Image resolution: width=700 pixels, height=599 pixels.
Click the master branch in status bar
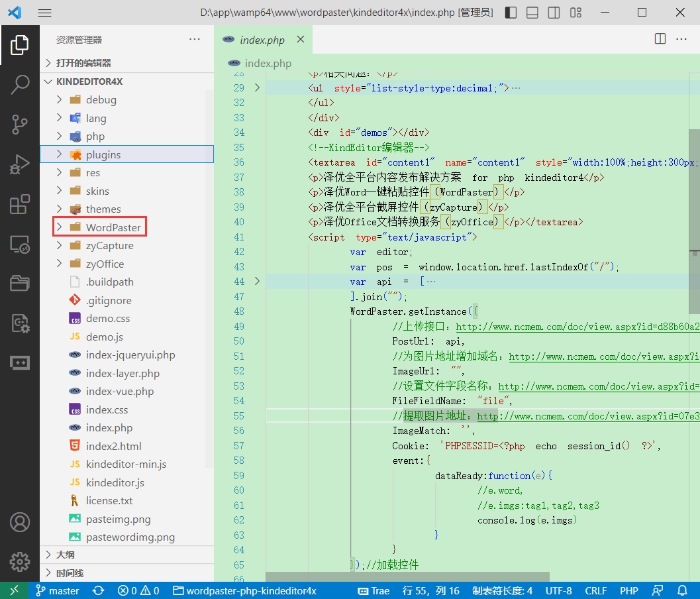point(58,590)
